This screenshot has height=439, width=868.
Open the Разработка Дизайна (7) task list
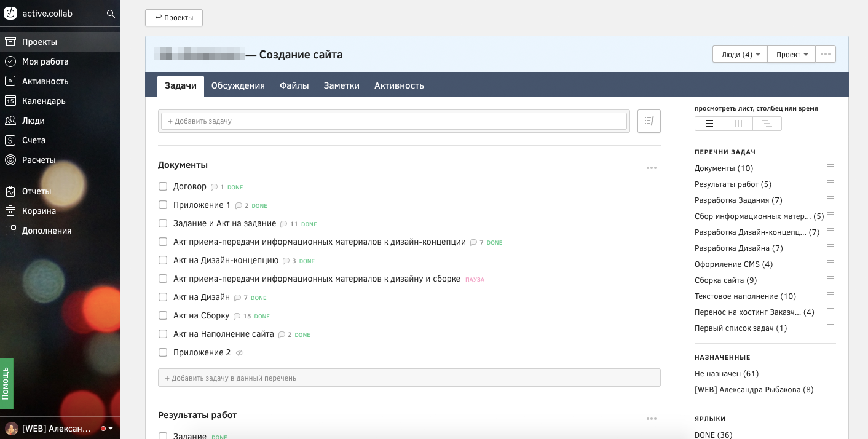coord(738,248)
